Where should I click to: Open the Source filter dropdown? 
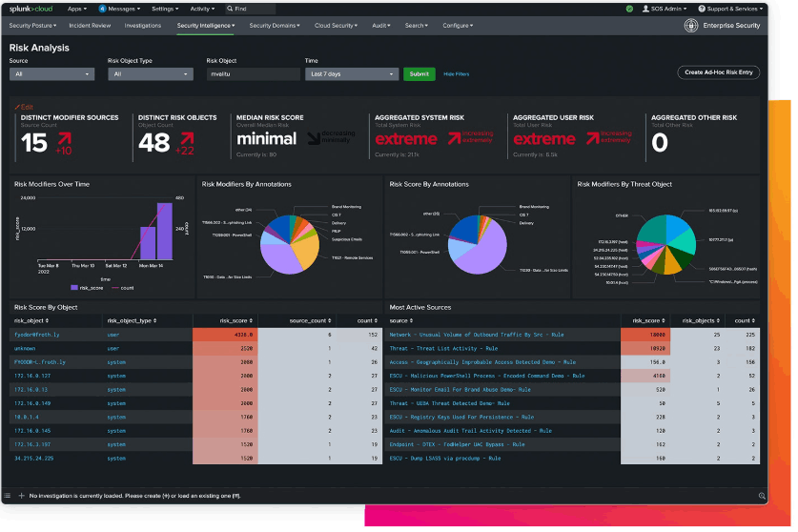pos(51,74)
